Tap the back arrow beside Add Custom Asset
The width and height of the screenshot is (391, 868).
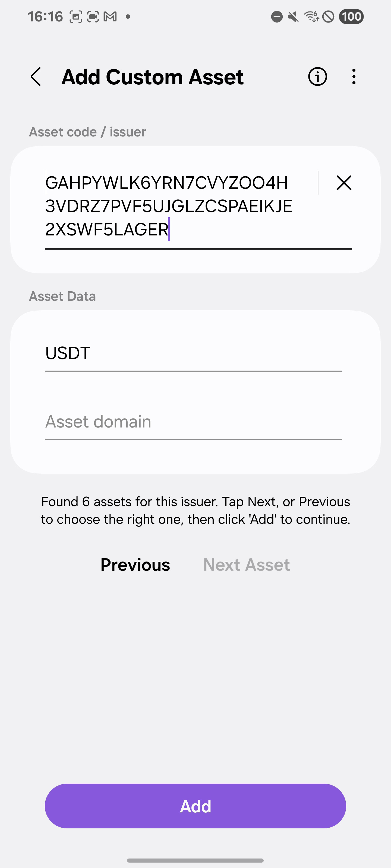pyautogui.click(x=36, y=77)
